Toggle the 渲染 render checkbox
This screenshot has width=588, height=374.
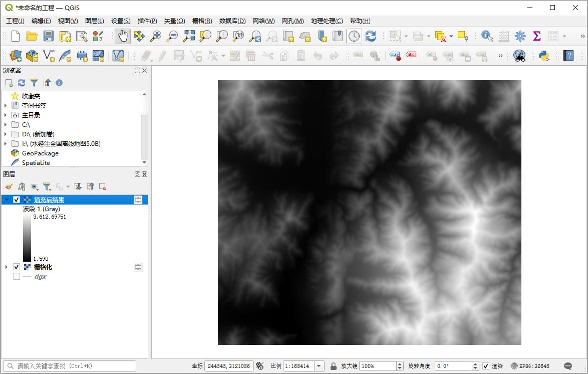point(486,366)
